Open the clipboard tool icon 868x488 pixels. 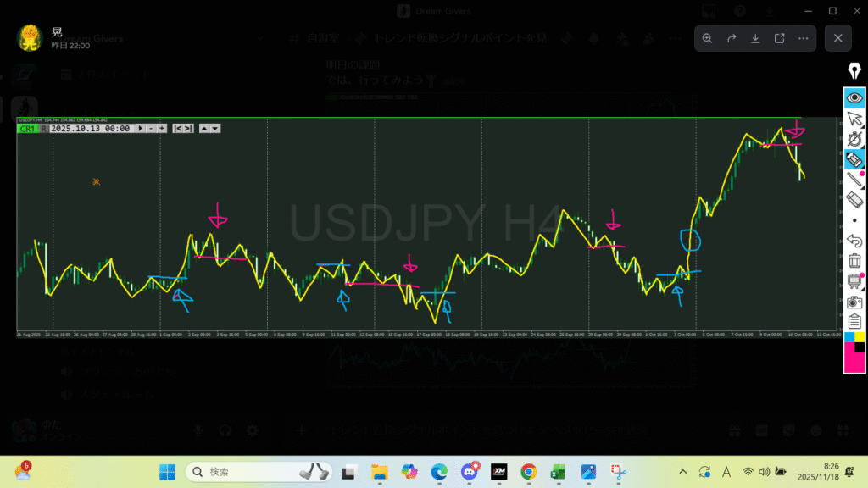click(854, 322)
